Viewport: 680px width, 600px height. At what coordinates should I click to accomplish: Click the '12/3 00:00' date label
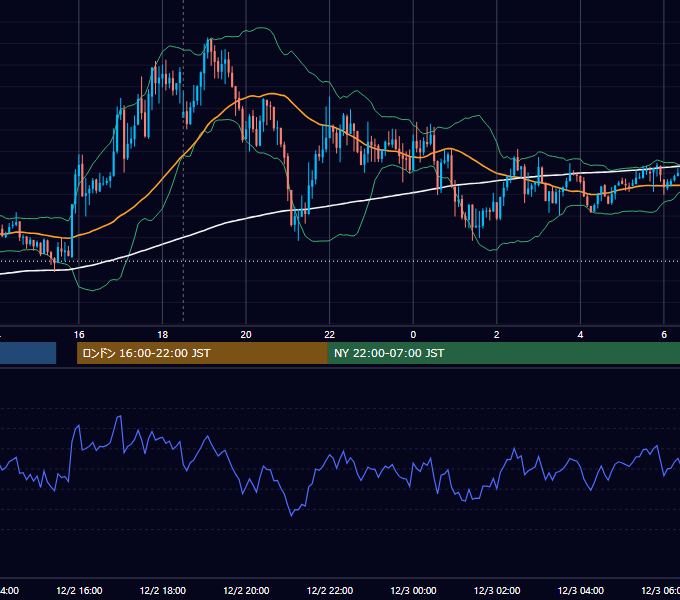413,590
